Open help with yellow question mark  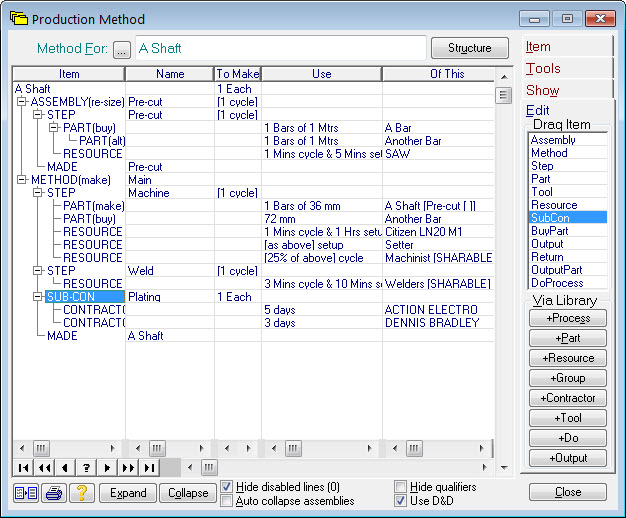click(x=82, y=493)
